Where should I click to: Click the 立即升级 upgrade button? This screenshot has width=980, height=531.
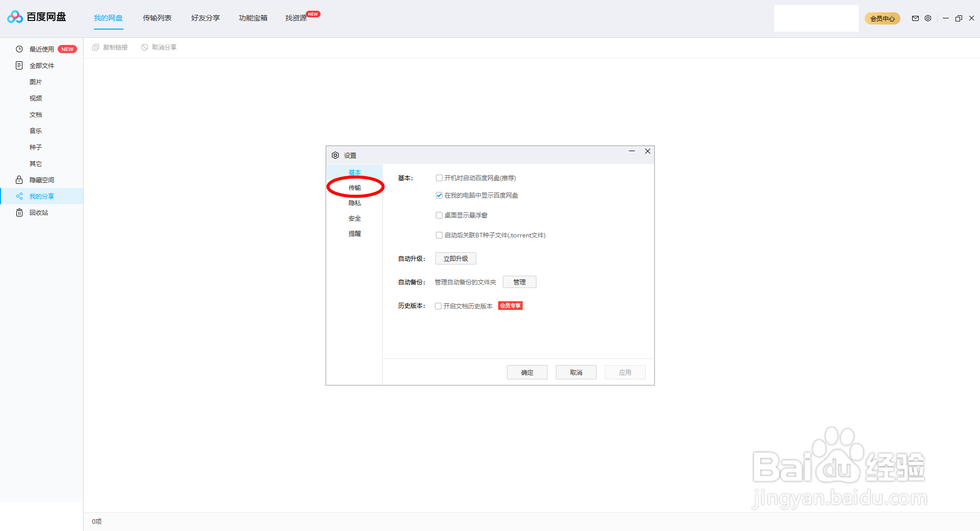tap(455, 258)
